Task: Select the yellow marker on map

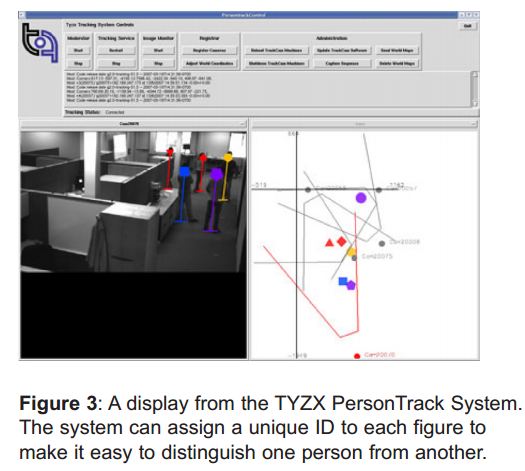Action: pos(351,252)
